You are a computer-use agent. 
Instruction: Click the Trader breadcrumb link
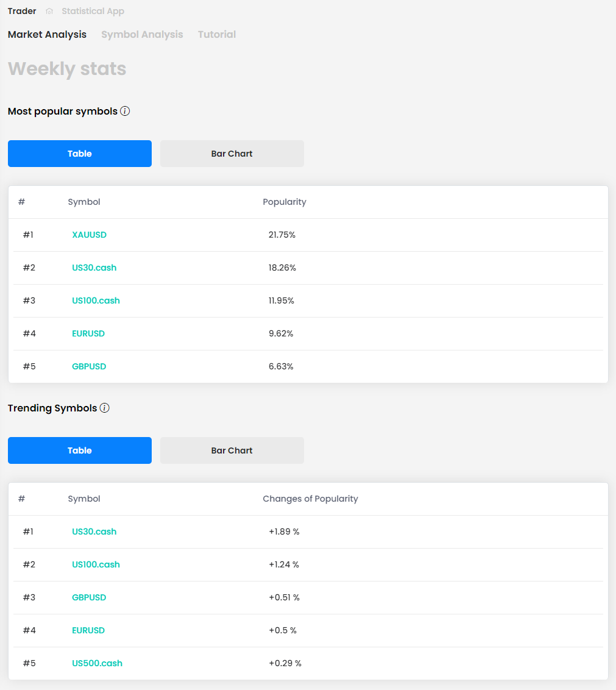(x=22, y=12)
